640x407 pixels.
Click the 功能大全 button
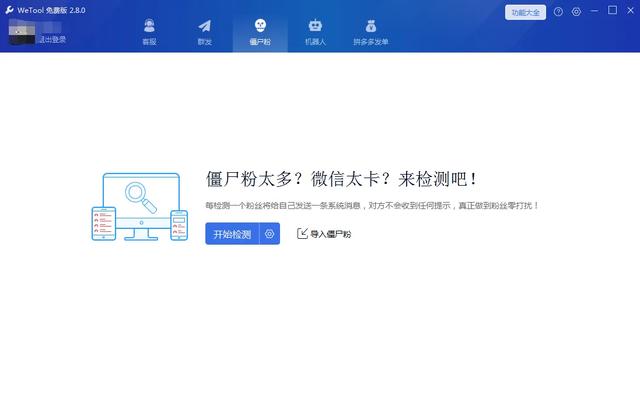pos(525,12)
